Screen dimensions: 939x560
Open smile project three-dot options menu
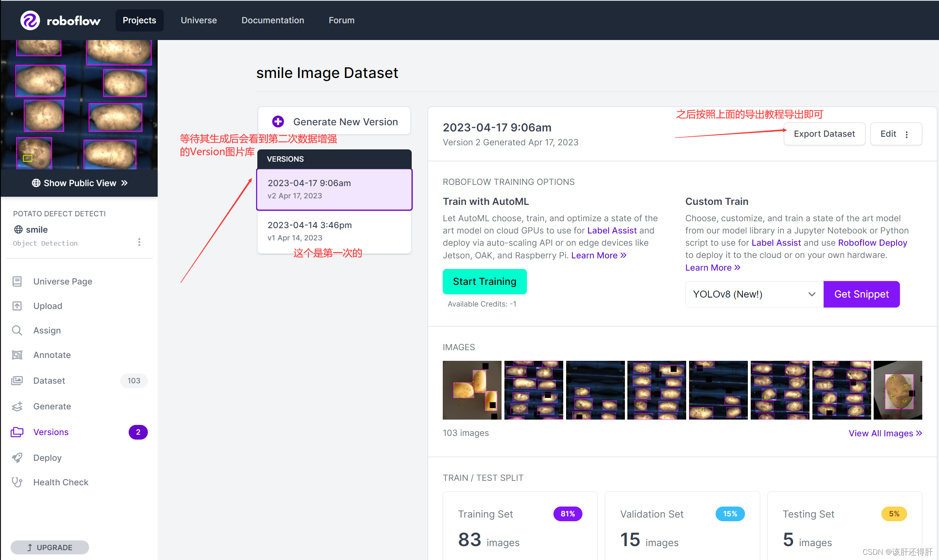(139, 242)
